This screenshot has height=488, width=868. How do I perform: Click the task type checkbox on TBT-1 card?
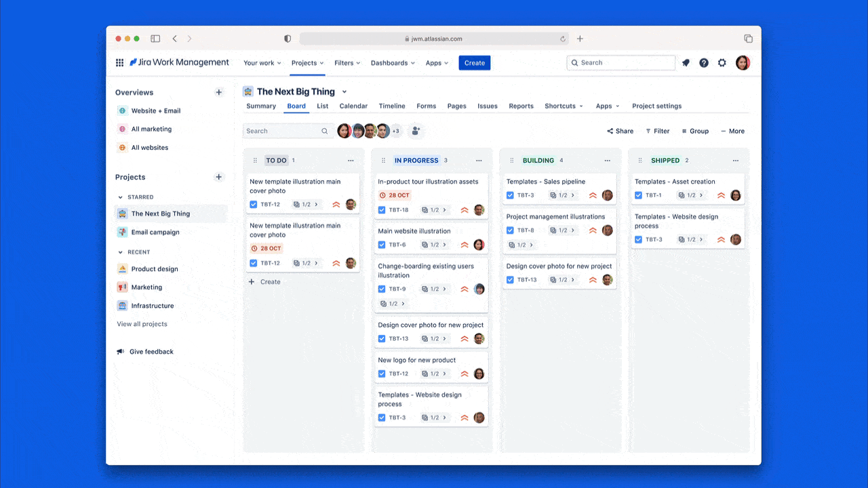click(x=638, y=195)
